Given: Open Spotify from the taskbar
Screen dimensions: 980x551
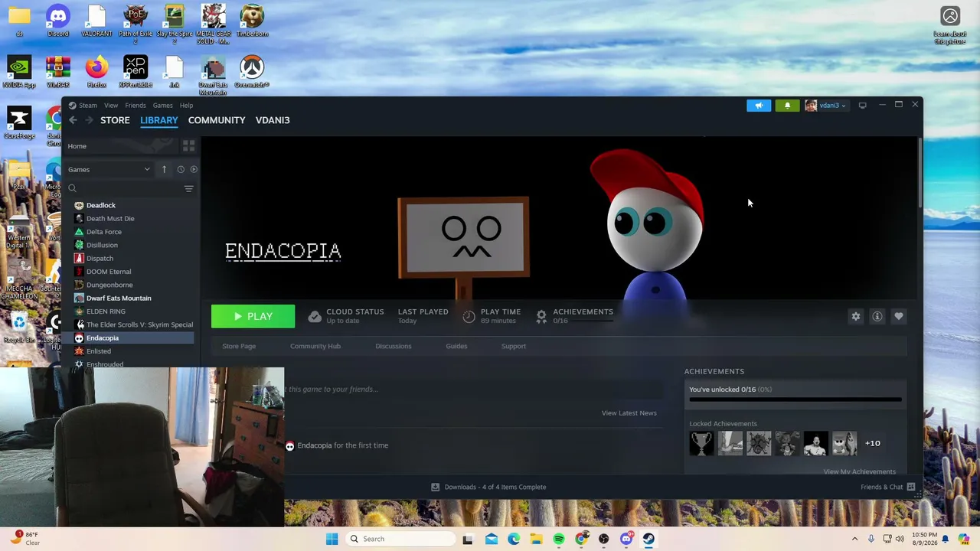Looking at the screenshot, I should (x=559, y=539).
